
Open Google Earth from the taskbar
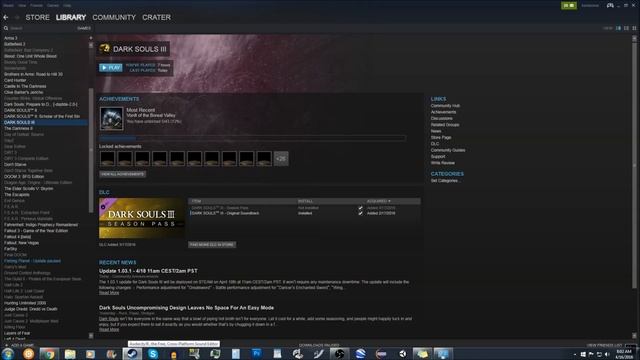coord(360,354)
